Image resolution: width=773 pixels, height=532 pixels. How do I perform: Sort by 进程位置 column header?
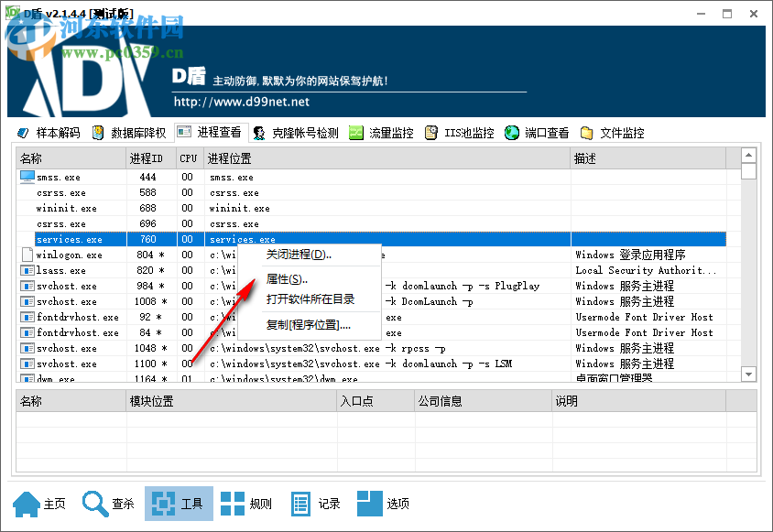pos(387,158)
